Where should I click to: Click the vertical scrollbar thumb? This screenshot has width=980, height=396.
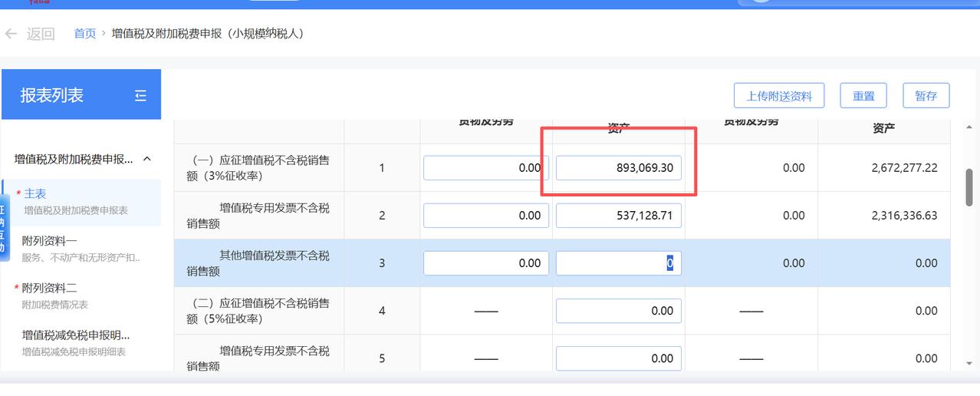pyautogui.click(x=968, y=186)
